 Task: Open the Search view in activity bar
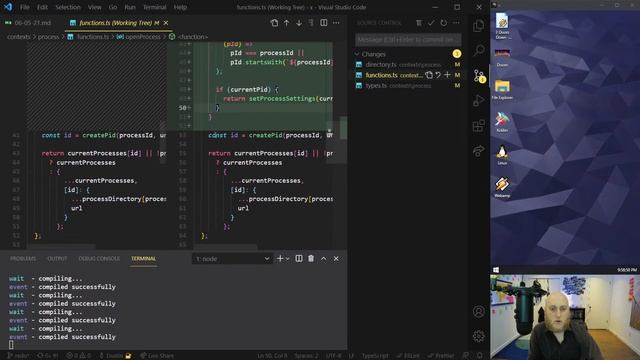click(x=478, y=51)
